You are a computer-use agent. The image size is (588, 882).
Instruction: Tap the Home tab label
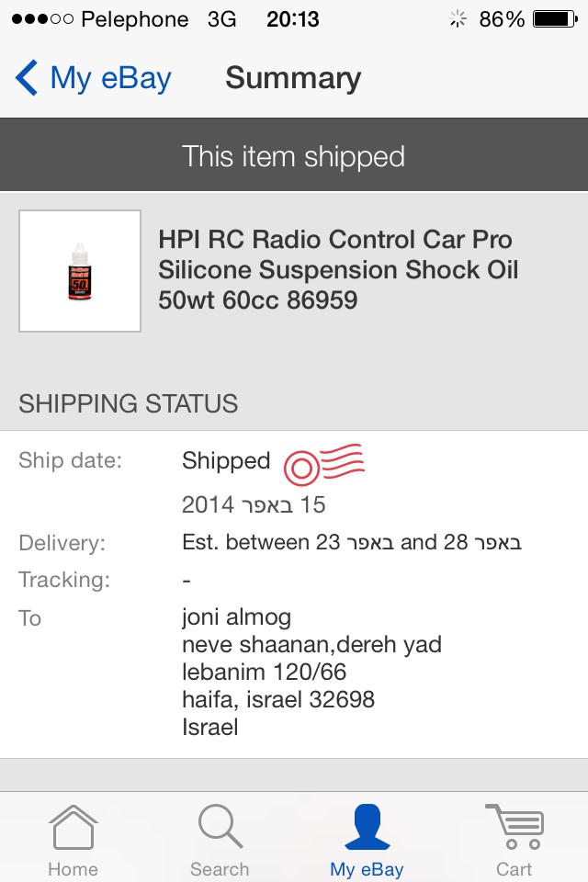point(73,868)
